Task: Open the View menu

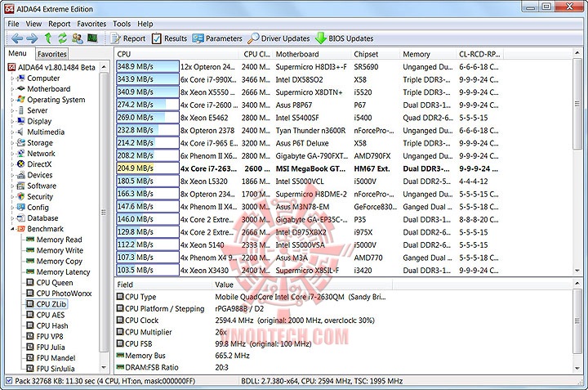Action: [x=33, y=24]
